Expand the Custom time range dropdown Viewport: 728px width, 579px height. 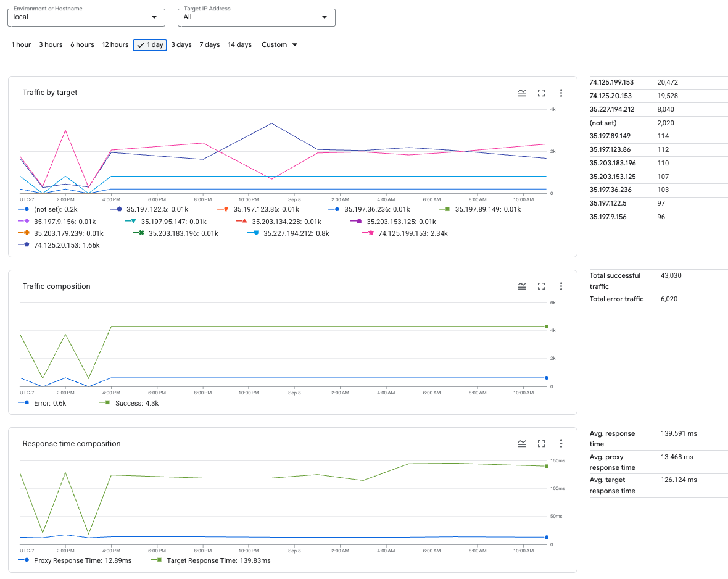tap(279, 44)
